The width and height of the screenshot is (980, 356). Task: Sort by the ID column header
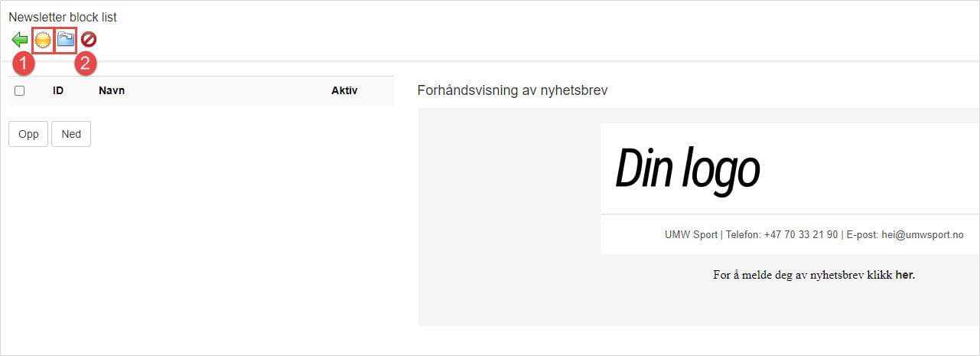[x=57, y=90]
